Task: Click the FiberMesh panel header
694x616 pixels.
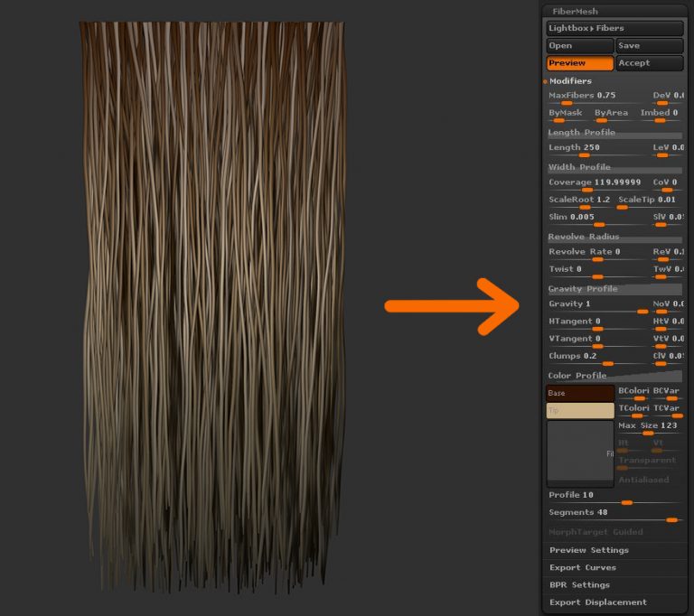Action: (614, 12)
